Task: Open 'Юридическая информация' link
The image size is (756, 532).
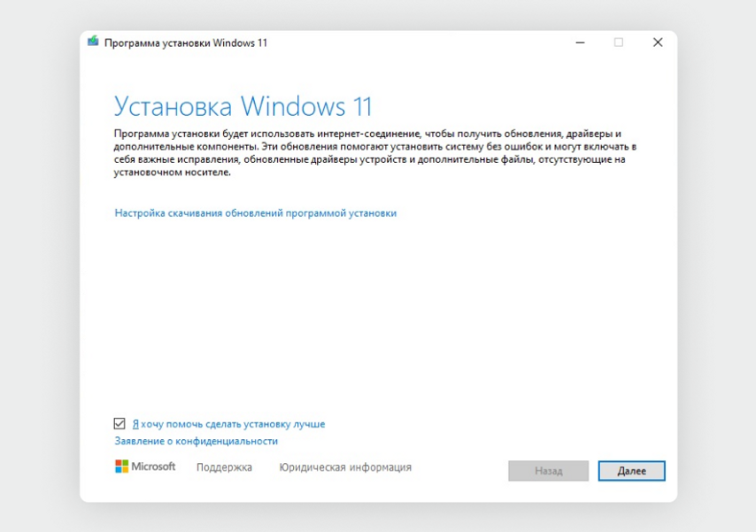Action: tap(345, 467)
